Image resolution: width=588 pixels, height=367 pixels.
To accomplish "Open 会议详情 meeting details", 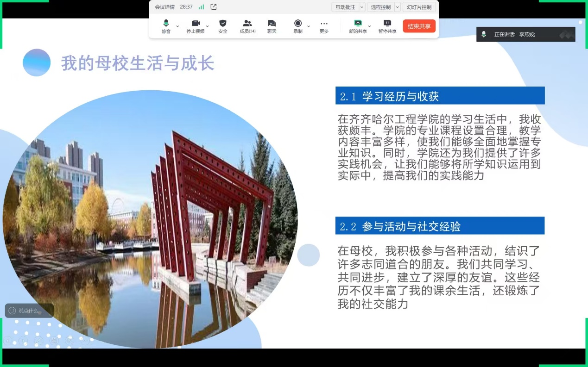I will [x=164, y=7].
